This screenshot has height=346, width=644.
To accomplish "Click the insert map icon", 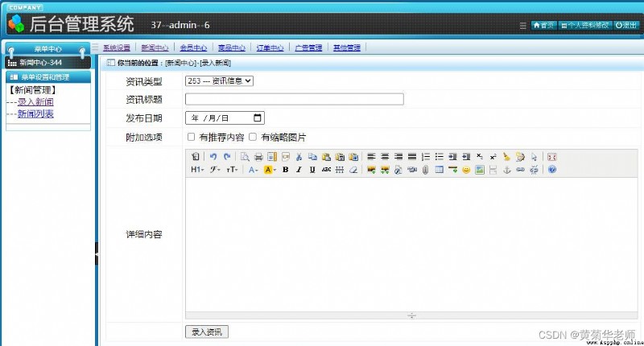I will point(480,170).
